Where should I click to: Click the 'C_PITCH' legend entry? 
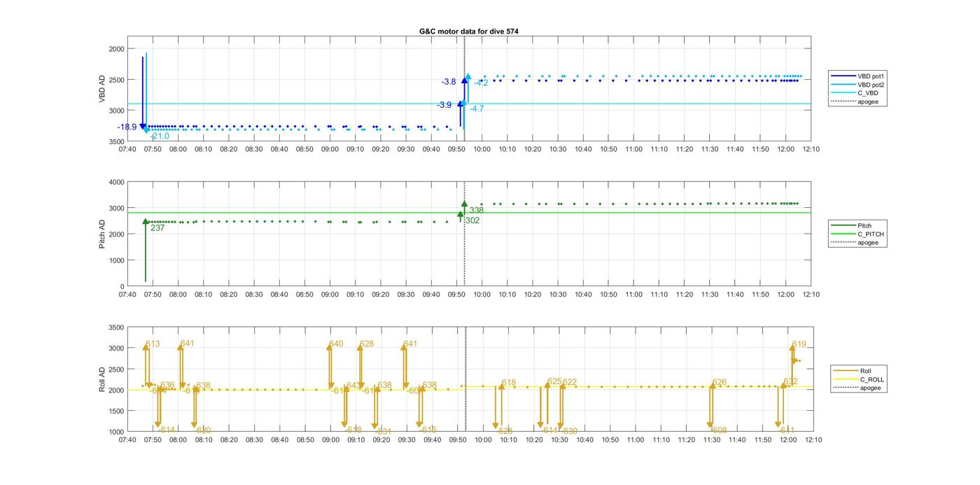pos(857,234)
